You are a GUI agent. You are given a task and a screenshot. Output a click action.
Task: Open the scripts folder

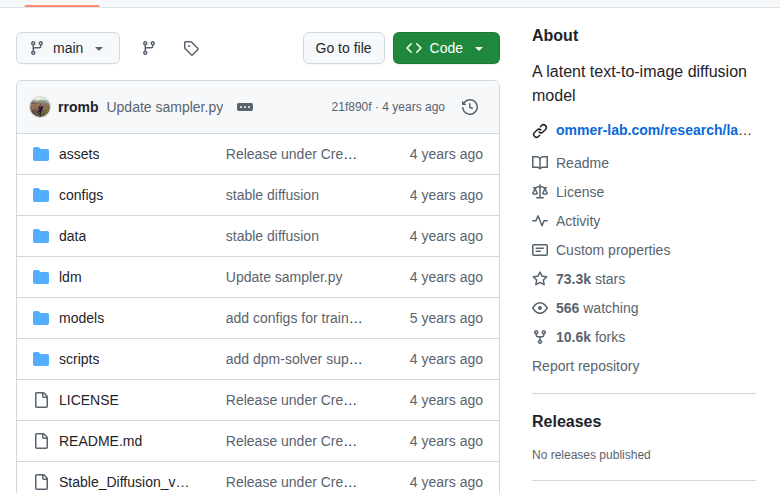coord(79,359)
